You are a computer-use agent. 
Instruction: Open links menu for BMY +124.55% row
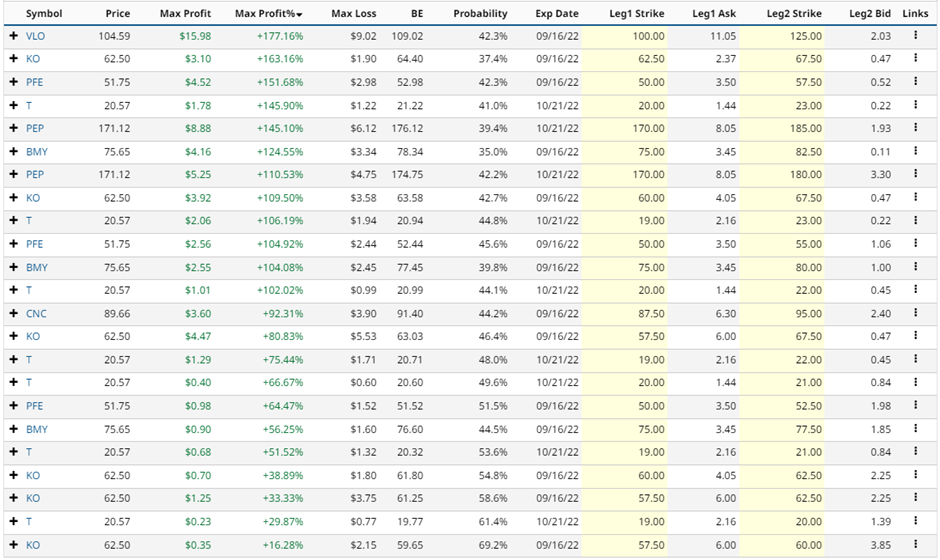[x=915, y=151]
